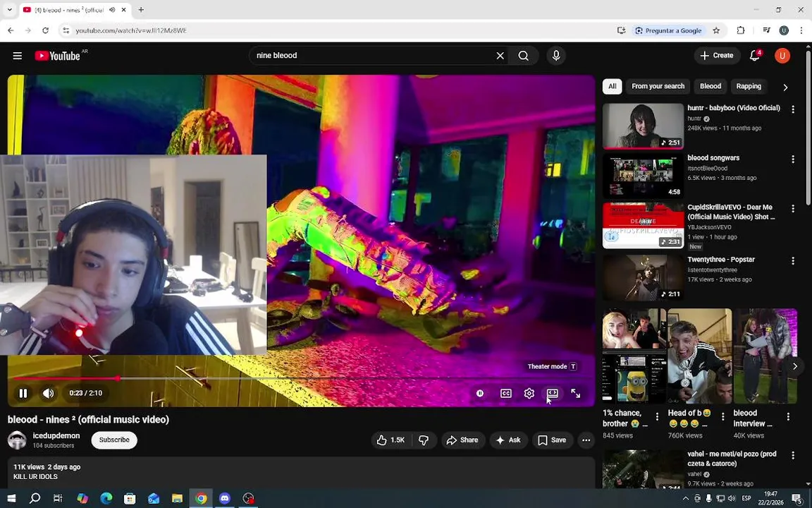
Task: Clear the search box text
Action: (500, 56)
